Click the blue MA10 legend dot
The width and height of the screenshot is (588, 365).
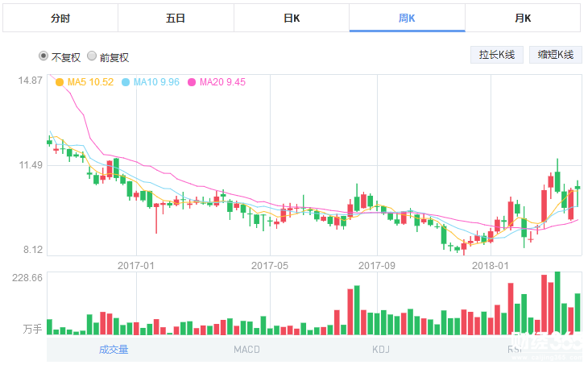click(x=126, y=82)
